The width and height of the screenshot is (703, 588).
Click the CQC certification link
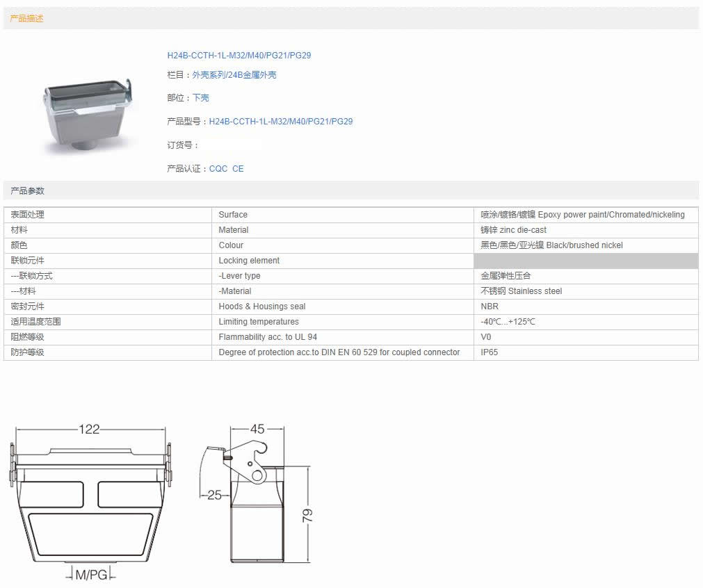coord(218,169)
